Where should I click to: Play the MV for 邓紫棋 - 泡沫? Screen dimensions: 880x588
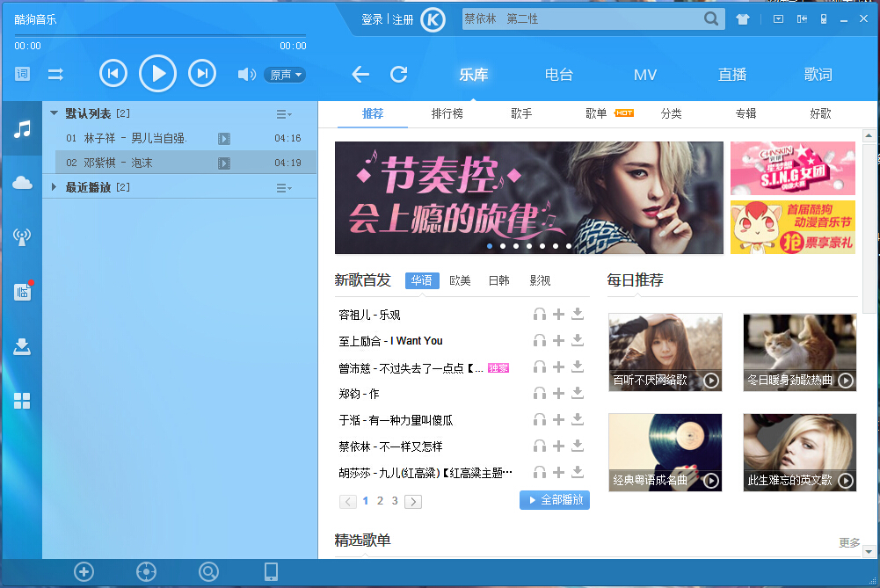coord(224,163)
